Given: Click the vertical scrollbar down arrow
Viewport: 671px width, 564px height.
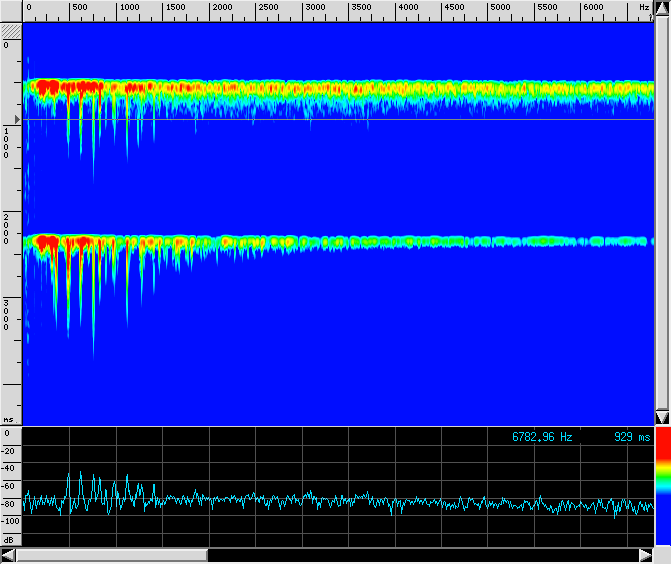Looking at the screenshot, I should coord(661,416).
